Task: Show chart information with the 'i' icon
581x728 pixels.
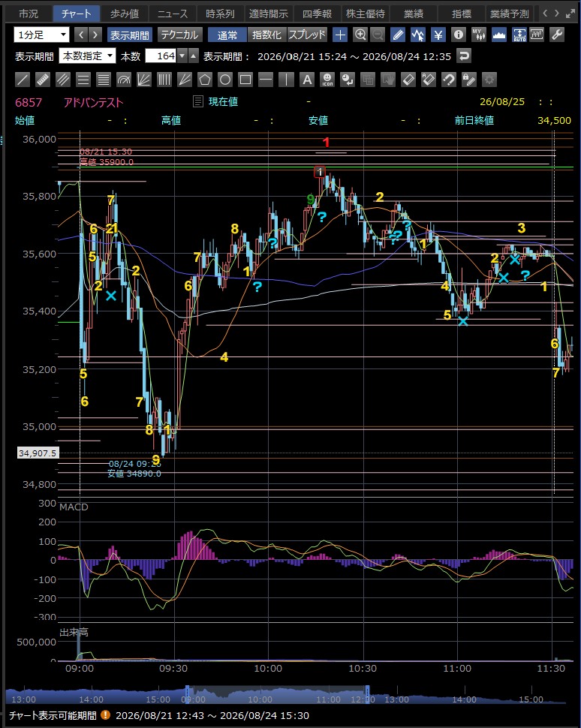Action: pos(459,35)
